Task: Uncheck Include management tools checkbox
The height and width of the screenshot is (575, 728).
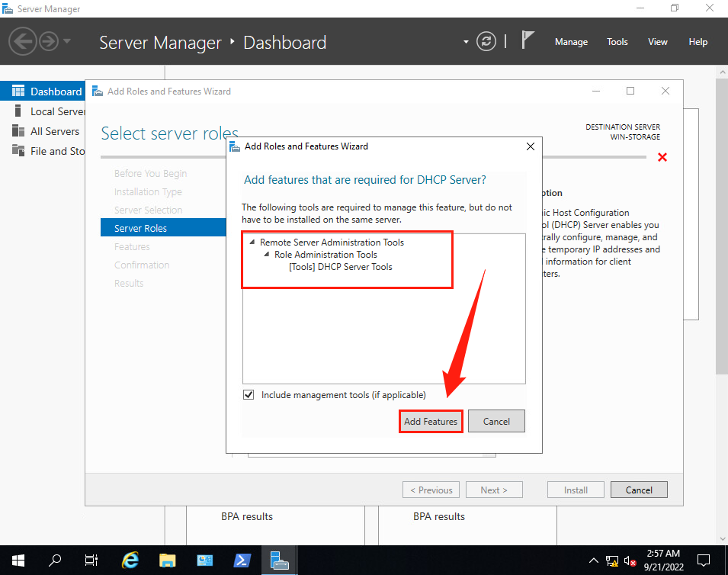Action: point(249,395)
